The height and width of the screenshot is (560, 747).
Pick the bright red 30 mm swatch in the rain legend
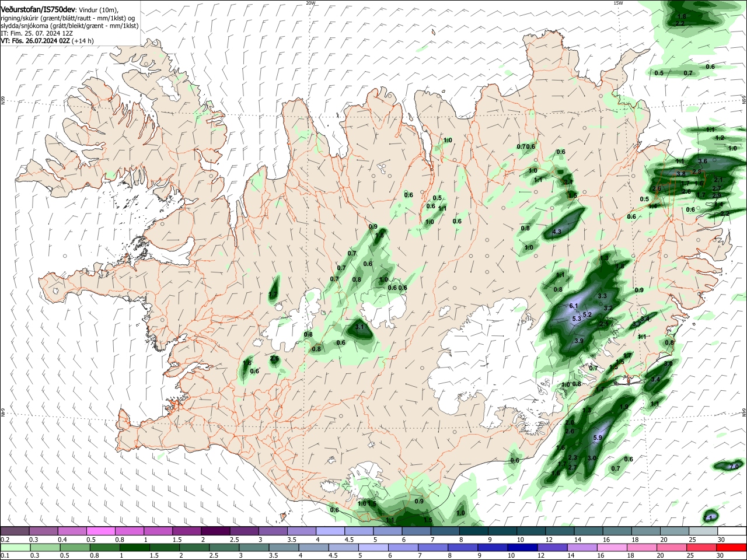[x=732, y=547]
